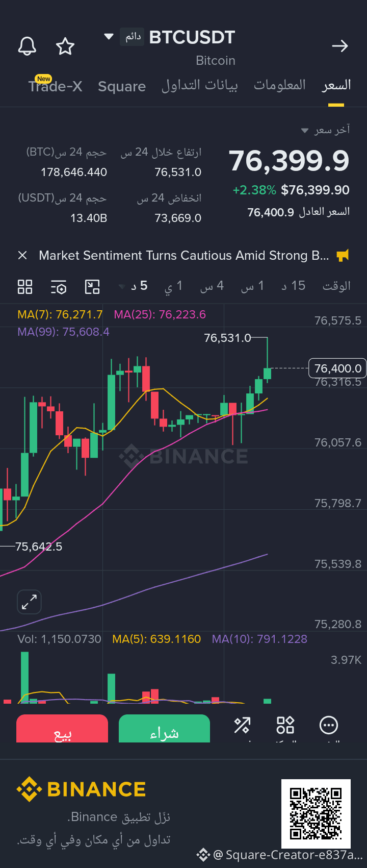Screen dimensions: 367x868
Task: Tap the 24h BTC volume 178,646.440
Action: point(74,172)
